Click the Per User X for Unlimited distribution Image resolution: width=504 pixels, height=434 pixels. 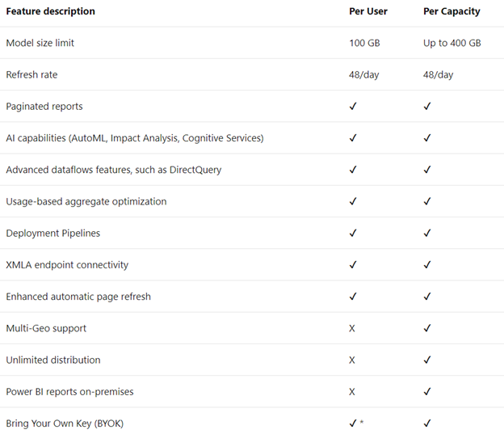click(352, 360)
